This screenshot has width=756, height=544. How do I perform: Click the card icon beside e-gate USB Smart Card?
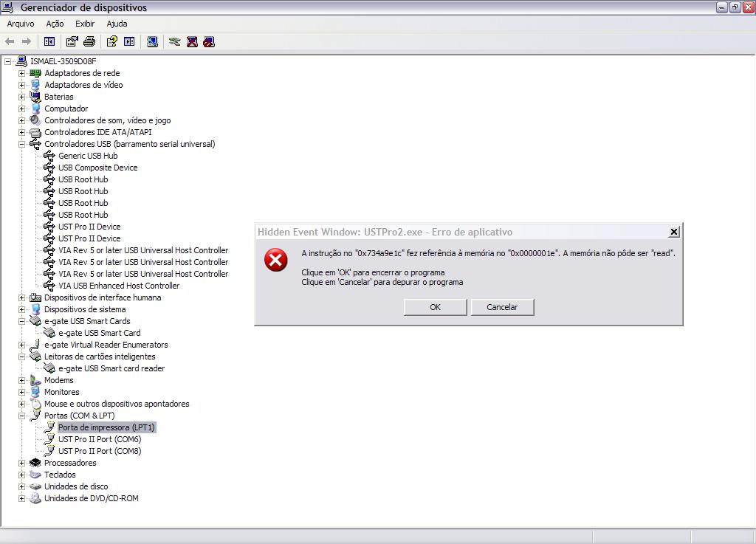click(x=49, y=333)
